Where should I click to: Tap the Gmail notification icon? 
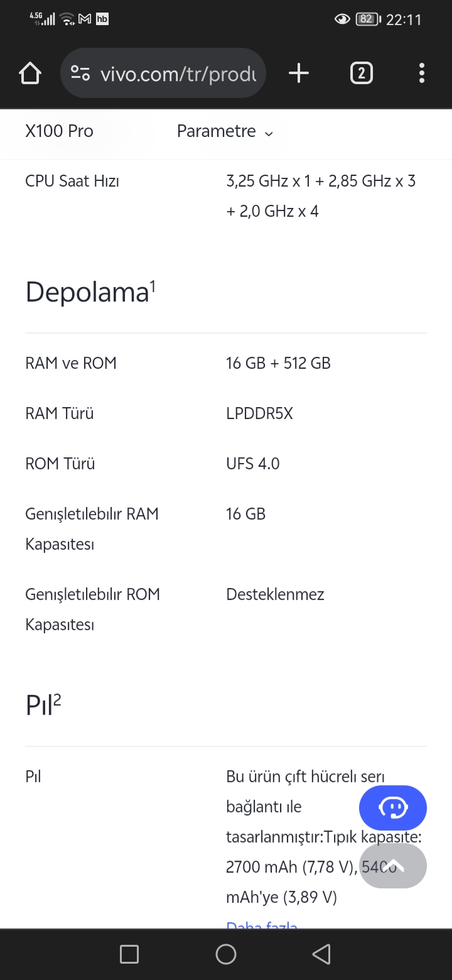[85, 19]
